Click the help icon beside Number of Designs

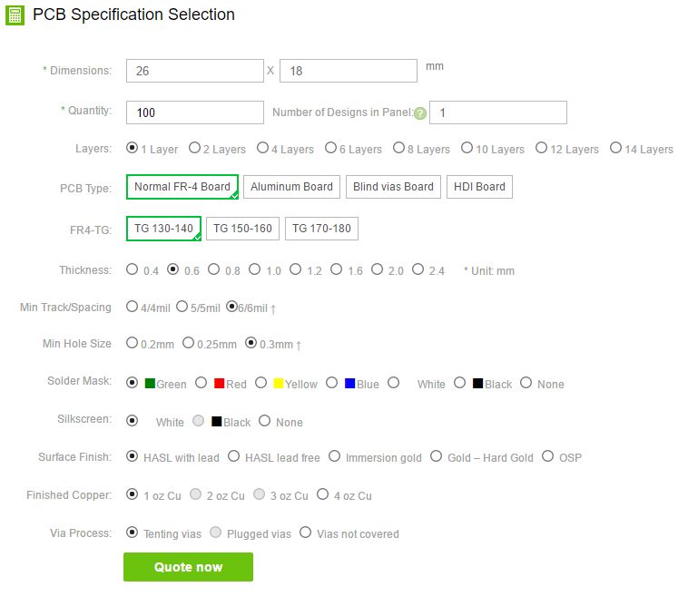tap(420, 113)
